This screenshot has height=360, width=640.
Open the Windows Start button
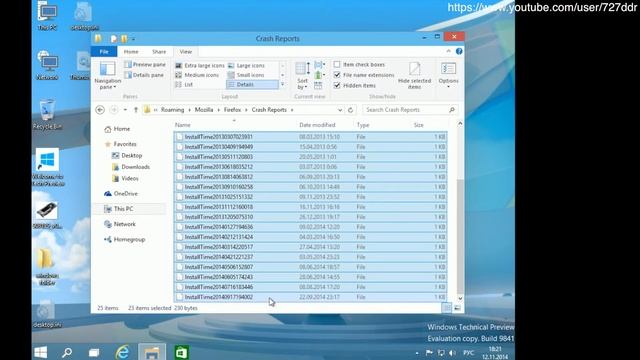40,352
